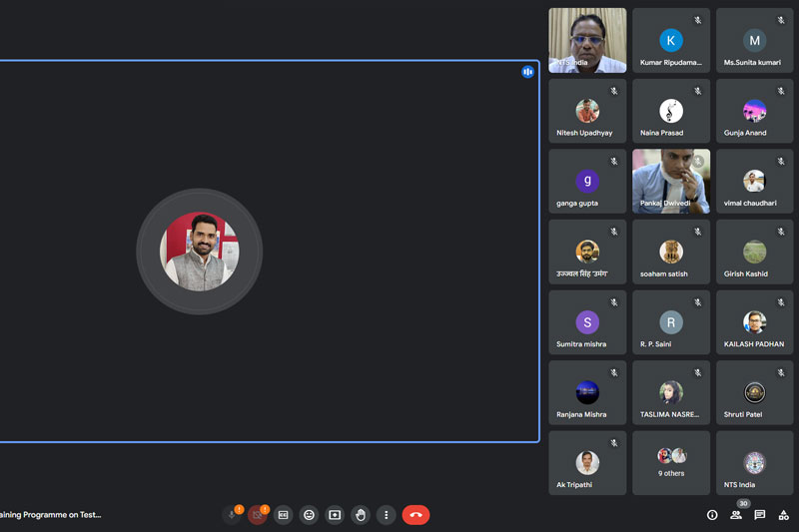Click Nitesh Upadhyay participant tile
This screenshot has height=532, width=799.
click(587, 111)
